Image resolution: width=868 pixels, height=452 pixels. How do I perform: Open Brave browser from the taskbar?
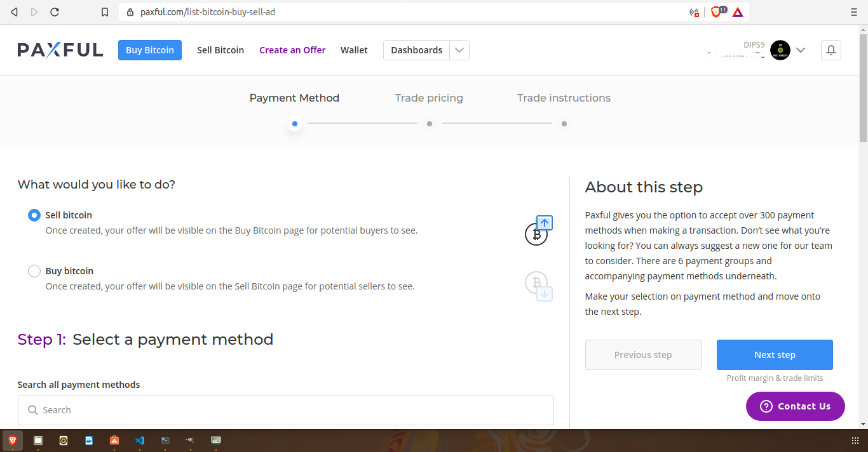pyautogui.click(x=13, y=440)
